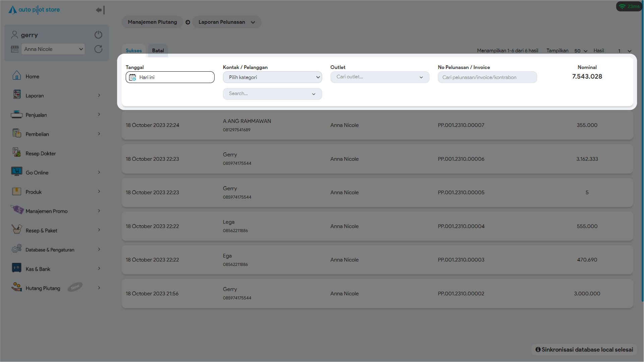Click the Kas & Bank safe icon

16,268
